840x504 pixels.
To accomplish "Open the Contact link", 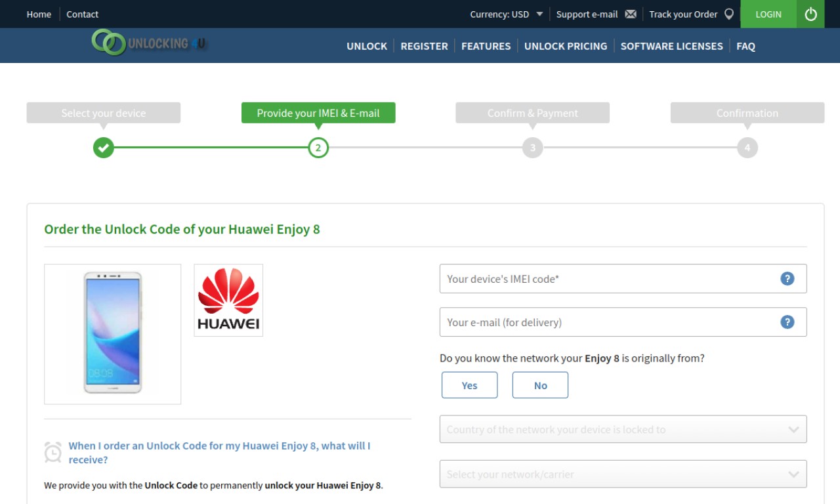I will tap(83, 14).
